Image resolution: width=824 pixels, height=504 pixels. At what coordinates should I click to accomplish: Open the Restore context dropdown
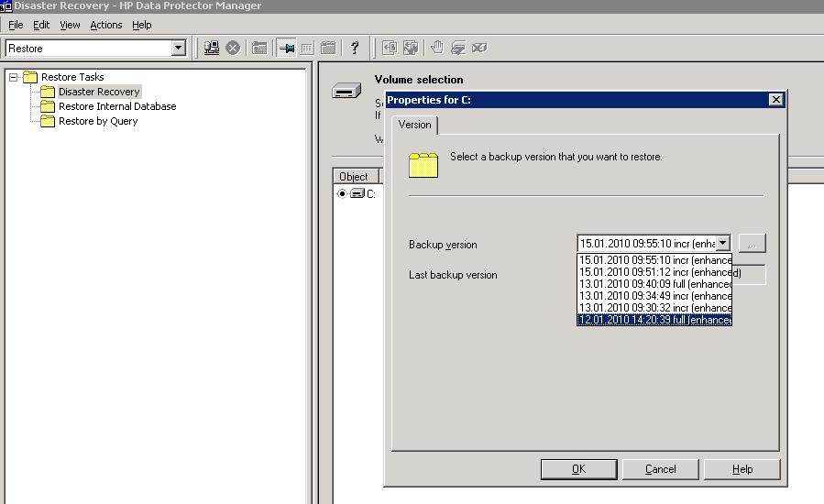click(x=178, y=49)
